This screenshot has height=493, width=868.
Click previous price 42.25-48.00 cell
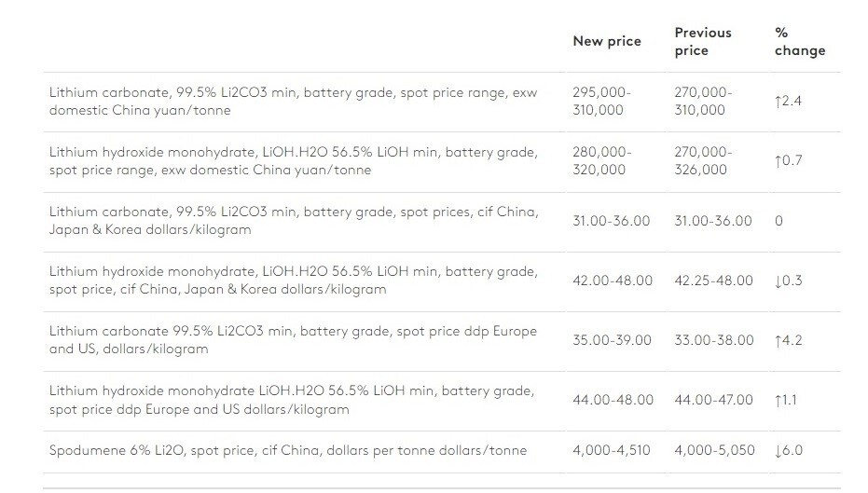(713, 281)
